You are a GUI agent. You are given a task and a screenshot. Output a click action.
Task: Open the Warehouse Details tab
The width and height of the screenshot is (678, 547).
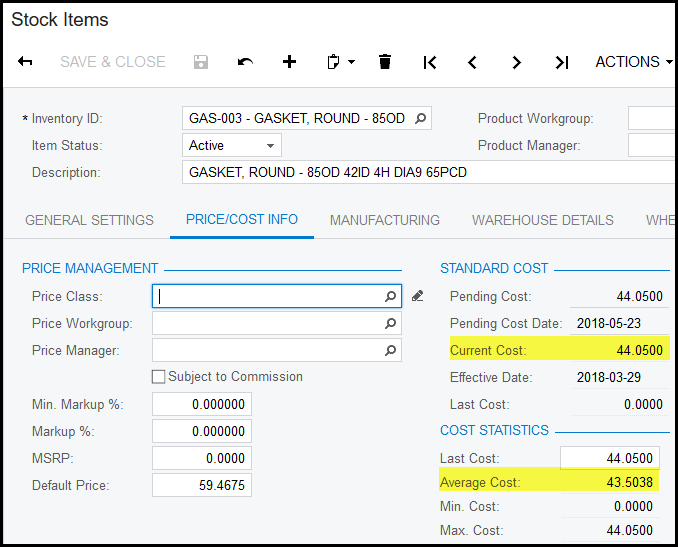point(543,220)
